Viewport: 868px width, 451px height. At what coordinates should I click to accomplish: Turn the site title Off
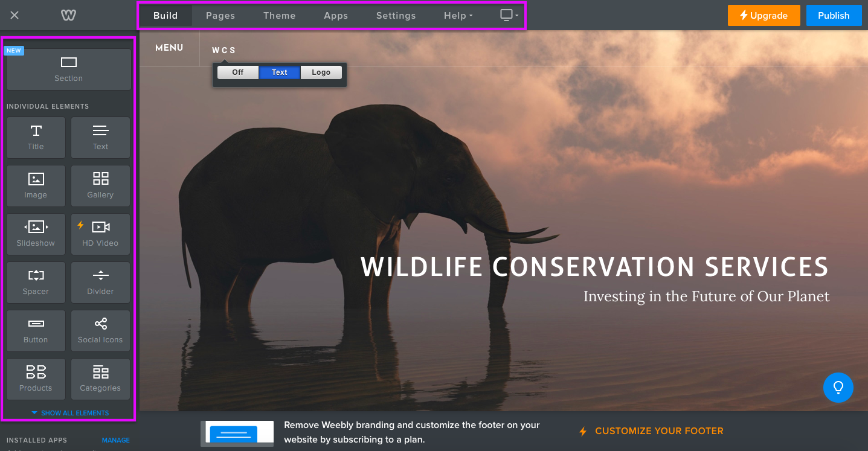pyautogui.click(x=238, y=72)
